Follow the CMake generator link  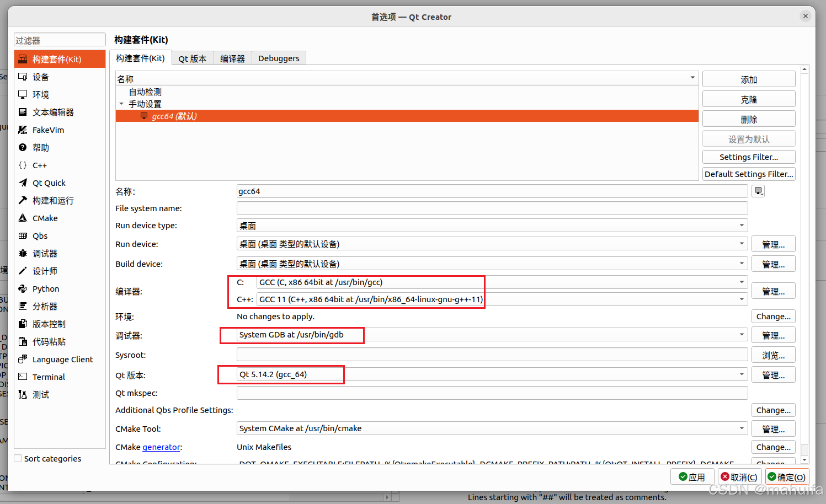[161, 447]
